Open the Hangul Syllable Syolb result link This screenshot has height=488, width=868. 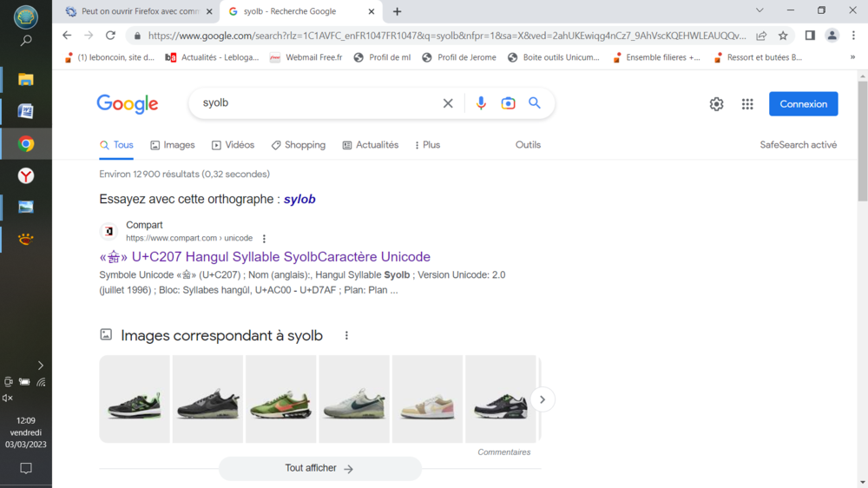pos(265,257)
